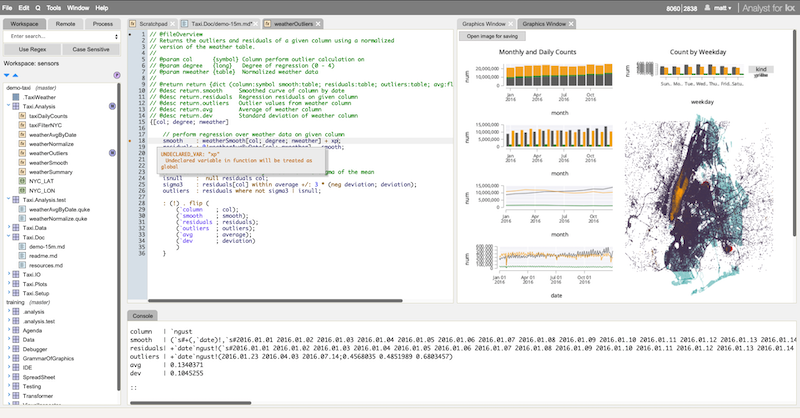
Task: Click the purple P badge above the tree
Action: (117, 75)
